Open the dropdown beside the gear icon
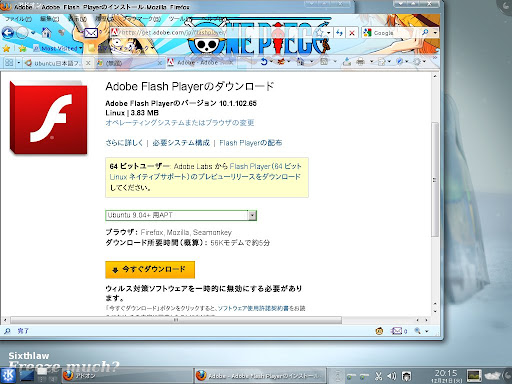512x384 pixels. (x=424, y=62)
